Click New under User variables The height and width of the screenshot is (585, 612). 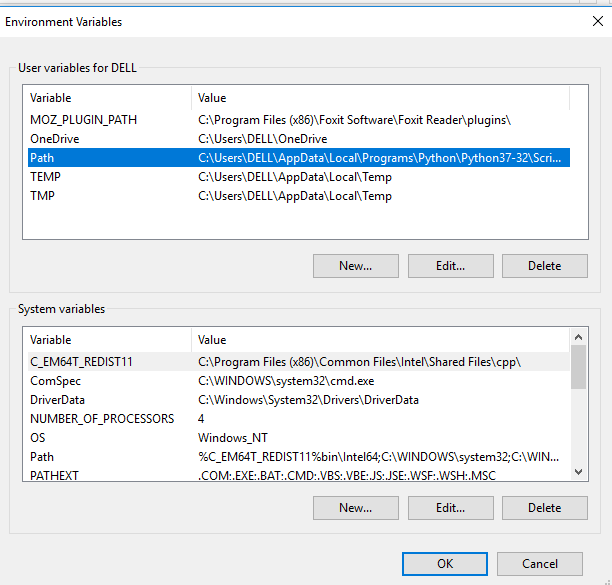pyautogui.click(x=355, y=266)
